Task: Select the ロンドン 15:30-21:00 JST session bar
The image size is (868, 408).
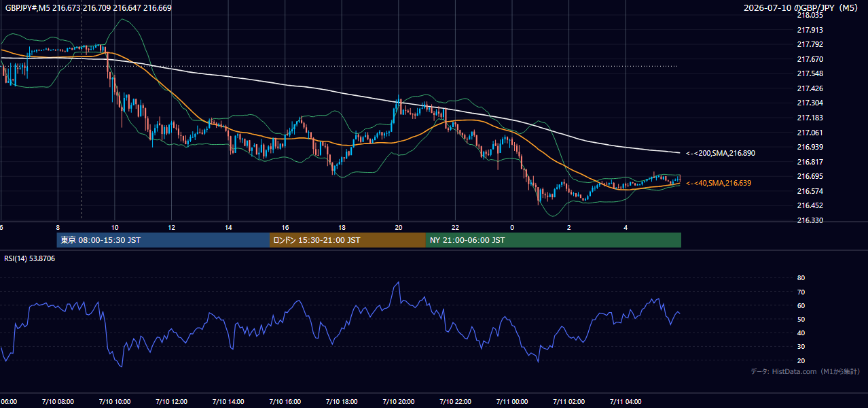Action: (348, 240)
